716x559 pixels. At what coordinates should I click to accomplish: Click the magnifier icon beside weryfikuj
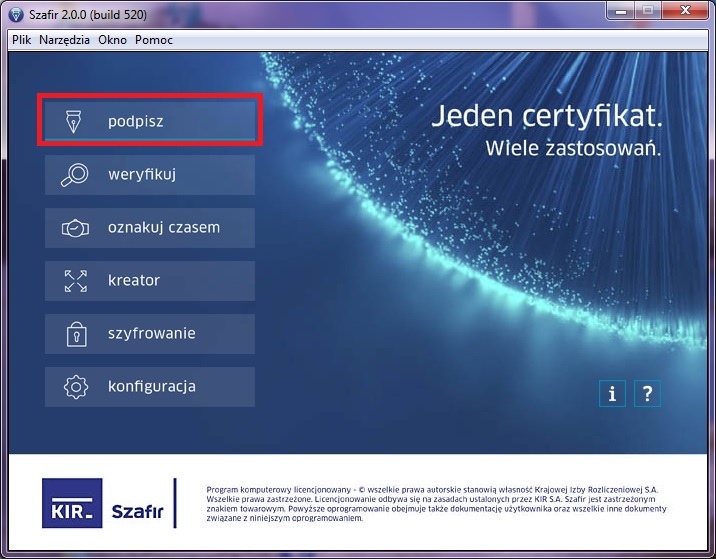pos(75,175)
